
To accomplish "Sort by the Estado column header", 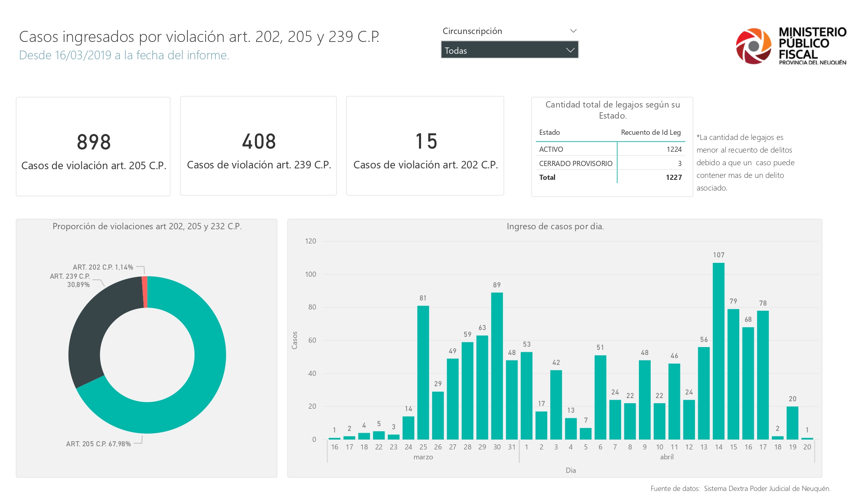I will click(549, 132).
